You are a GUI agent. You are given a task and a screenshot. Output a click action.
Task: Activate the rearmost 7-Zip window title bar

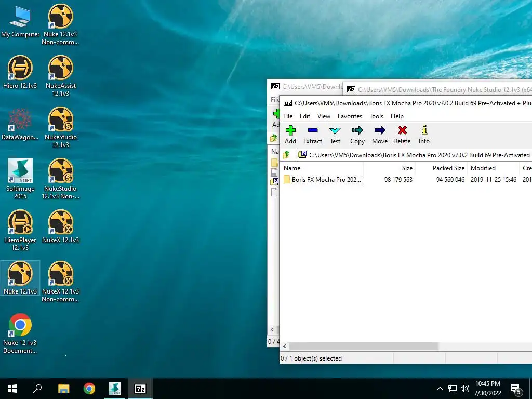pyautogui.click(x=305, y=87)
